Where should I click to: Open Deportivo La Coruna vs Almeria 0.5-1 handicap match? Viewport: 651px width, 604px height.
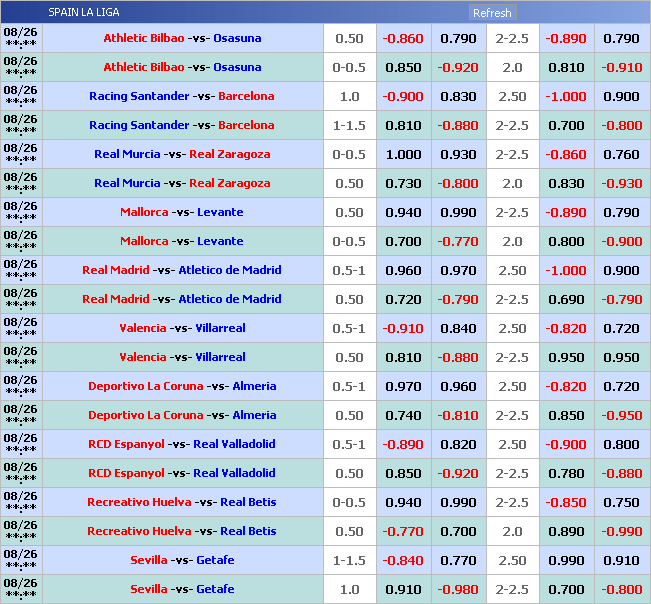point(182,386)
